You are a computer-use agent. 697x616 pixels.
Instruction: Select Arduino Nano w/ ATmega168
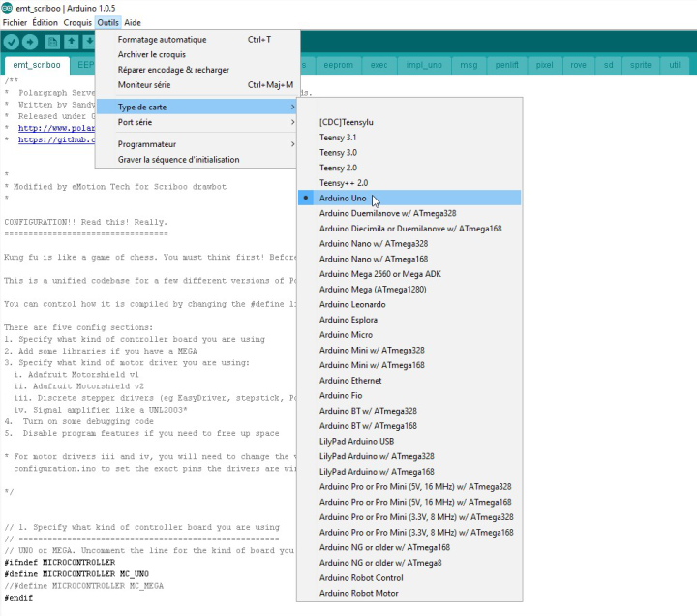click(x=409, y=259)
